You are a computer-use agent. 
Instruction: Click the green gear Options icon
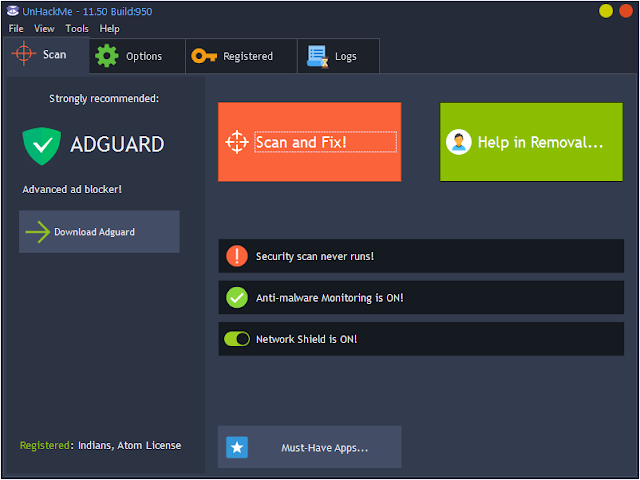tap(107, 56)
